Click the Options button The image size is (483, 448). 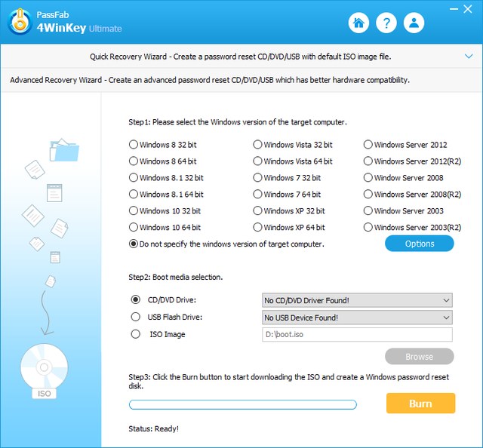420,244
